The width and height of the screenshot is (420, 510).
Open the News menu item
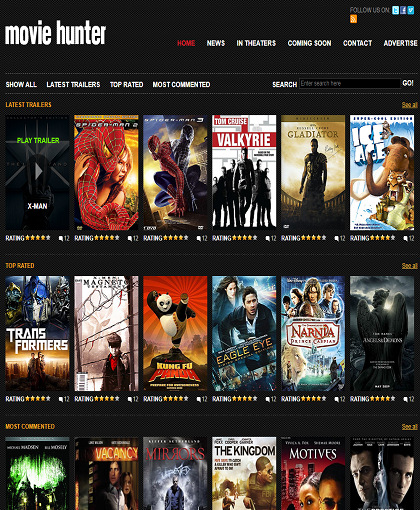pyautogui.click(x=216, y=43)
